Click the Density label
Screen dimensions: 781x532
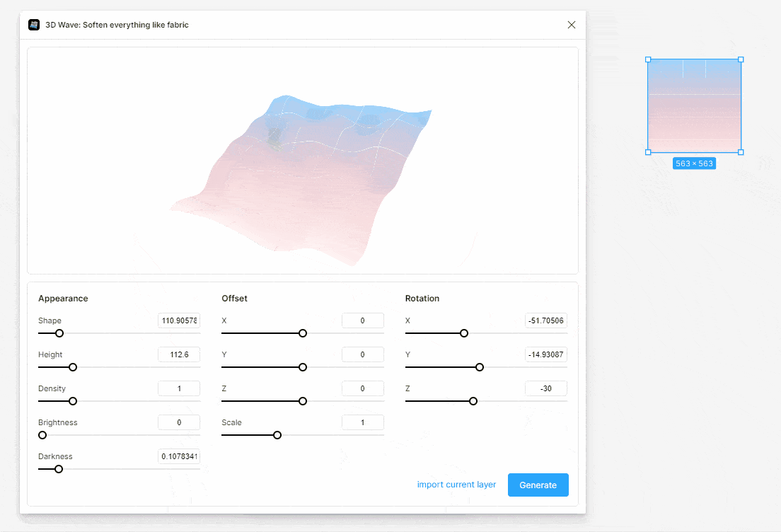click(x=52, y=388)
